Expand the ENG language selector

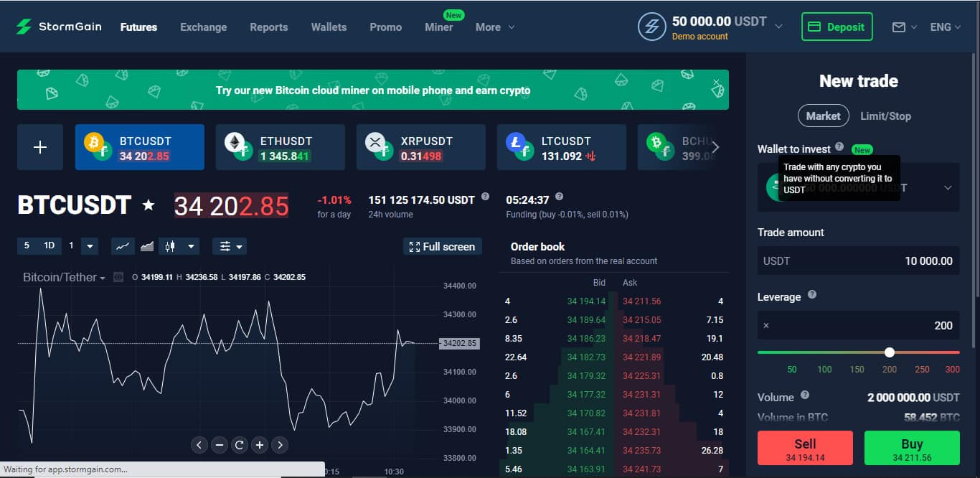tap(945, 27)
